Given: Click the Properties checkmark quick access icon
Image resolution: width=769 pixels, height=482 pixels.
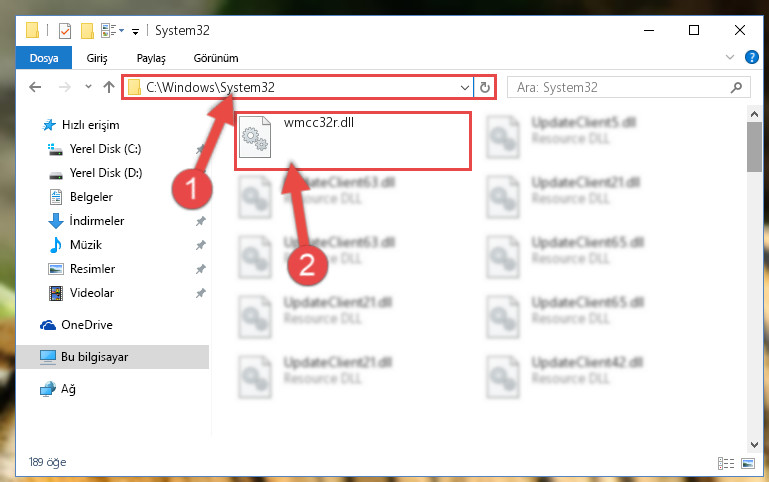Looking at the screenshot, I should (x=65, y=30).
